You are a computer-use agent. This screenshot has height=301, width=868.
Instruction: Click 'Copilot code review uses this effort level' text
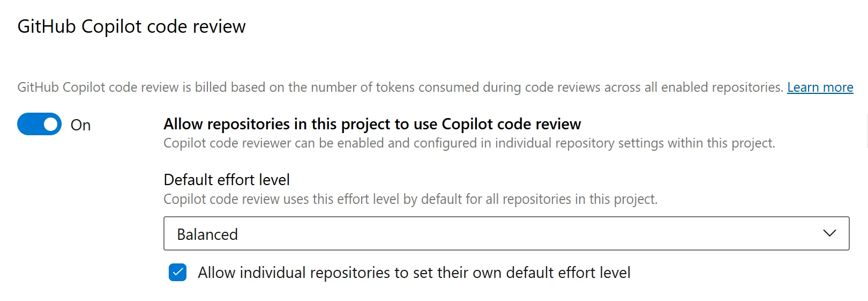click(410, 199)
